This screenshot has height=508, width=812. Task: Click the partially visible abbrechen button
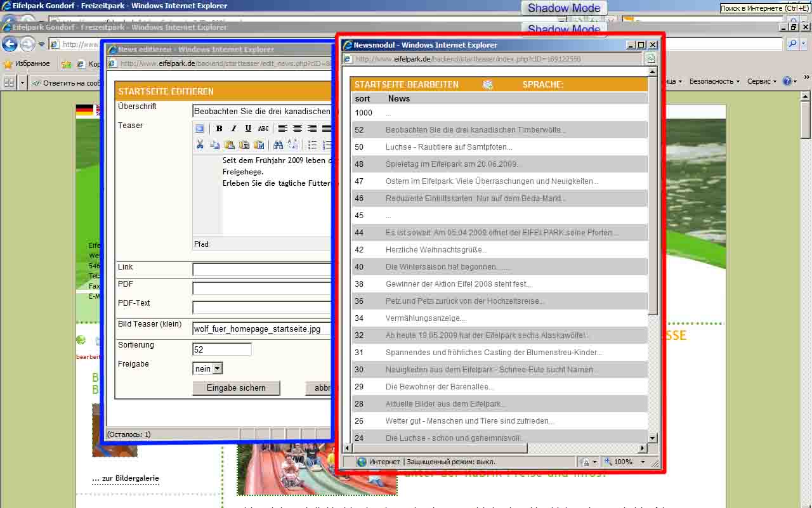[318, 388]
